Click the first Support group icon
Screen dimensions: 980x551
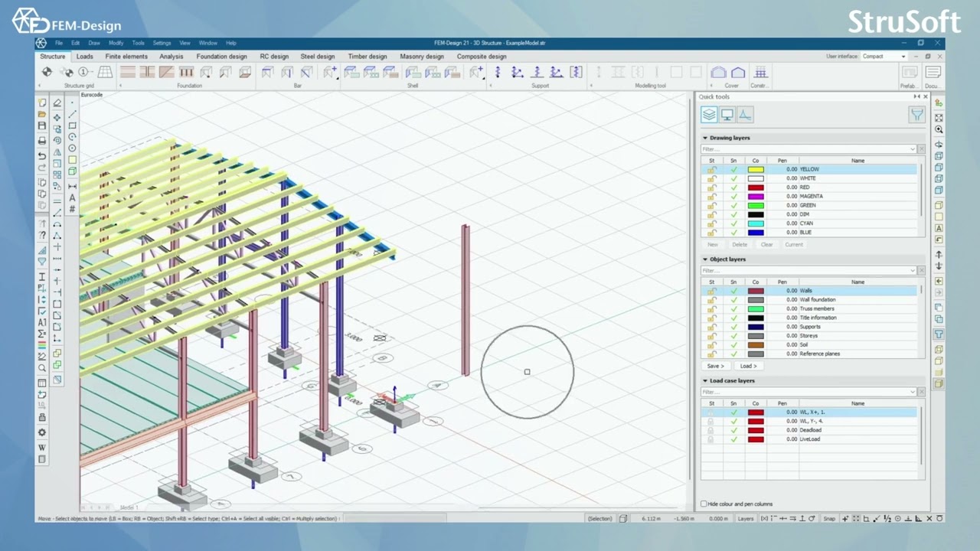(x=498, y=72)
